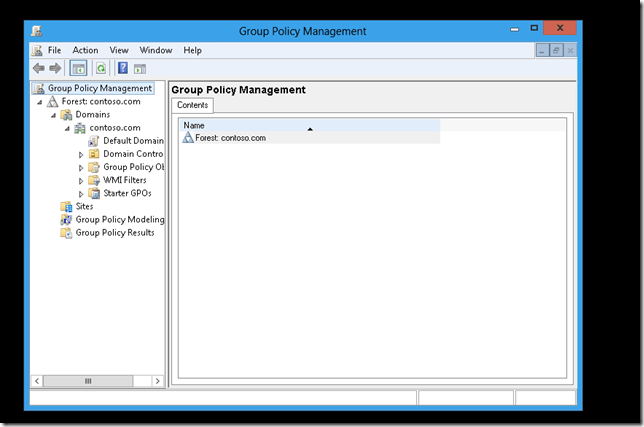
Task: Select the "contoso.com" domain tree item
Action: tap(115, 128)
